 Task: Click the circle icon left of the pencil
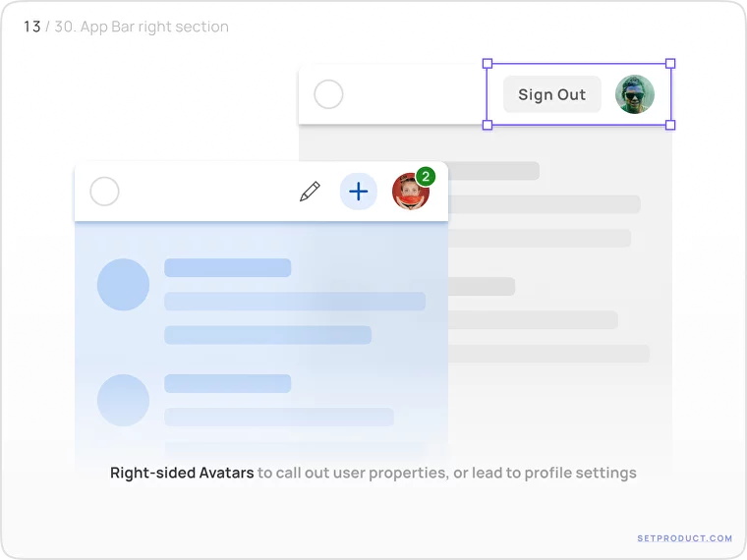pos(104,192)
